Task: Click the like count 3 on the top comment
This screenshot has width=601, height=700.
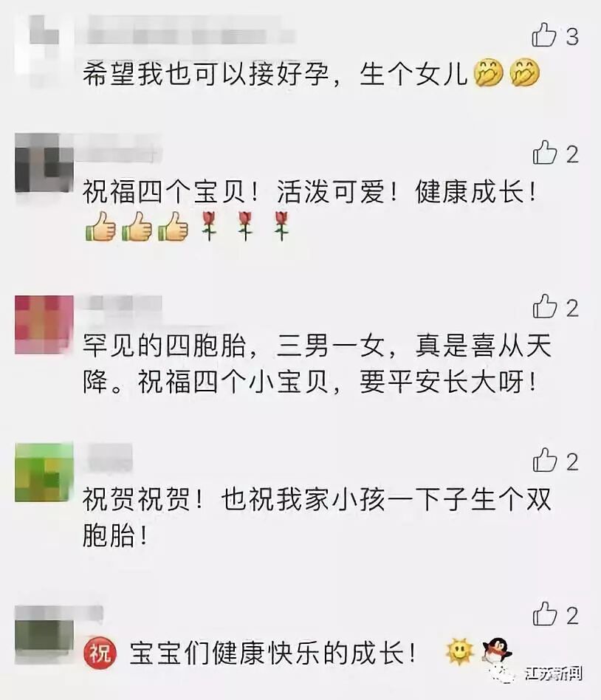Action: tap(572, 35)
